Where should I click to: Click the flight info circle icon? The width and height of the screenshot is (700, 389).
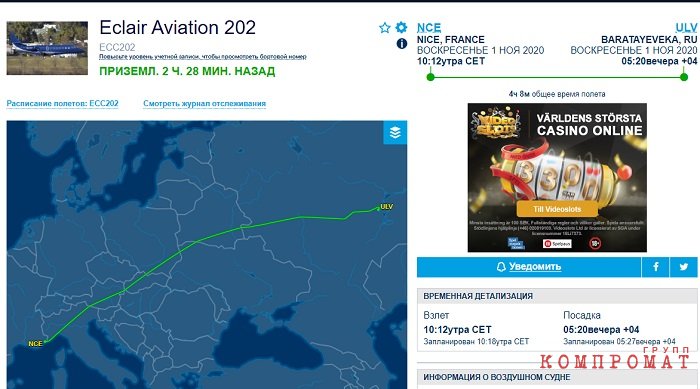pos(401,43)
